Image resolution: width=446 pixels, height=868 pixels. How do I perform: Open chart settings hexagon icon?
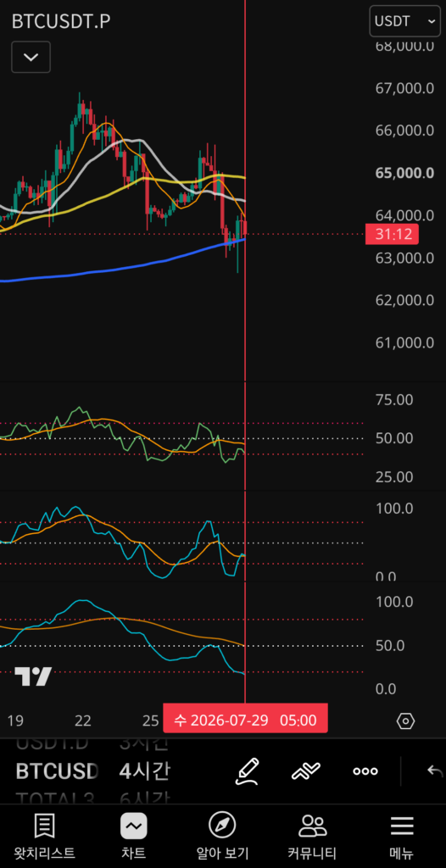(406, 721)
